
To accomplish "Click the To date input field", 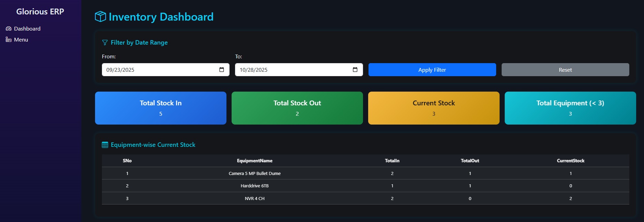I will [x=292, y=70].
